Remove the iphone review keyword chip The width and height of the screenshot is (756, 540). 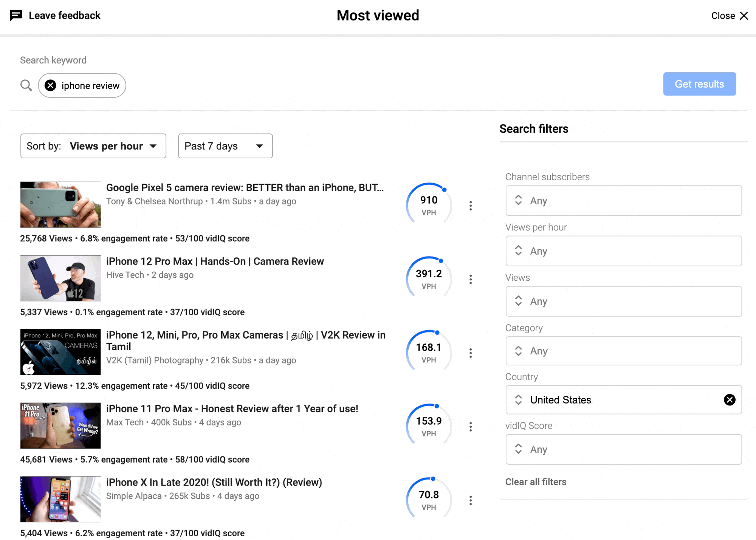pyautogui.click(x=50, y=86)
